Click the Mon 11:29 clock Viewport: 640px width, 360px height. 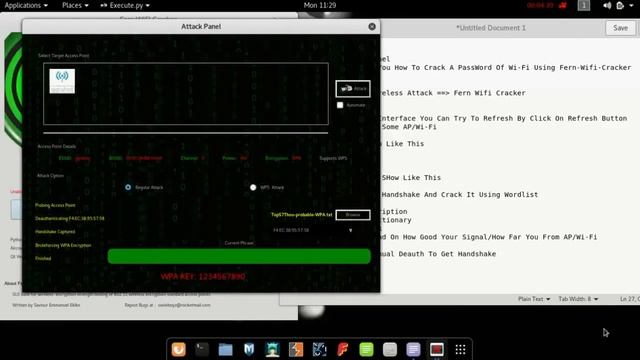tap(320, 5)
